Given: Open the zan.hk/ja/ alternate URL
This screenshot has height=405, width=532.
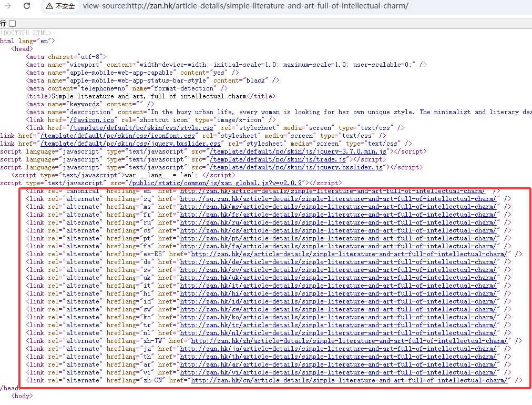Looking at the screenshot, I should pos(338,349).
